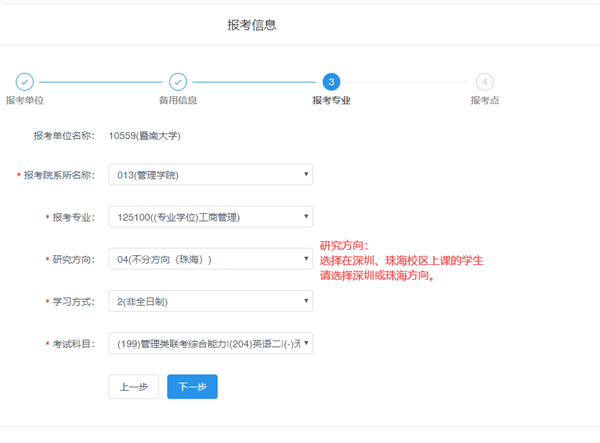Select the 报考专业 step label
Screen dimensions: 600x443
[x=331, y=100]
